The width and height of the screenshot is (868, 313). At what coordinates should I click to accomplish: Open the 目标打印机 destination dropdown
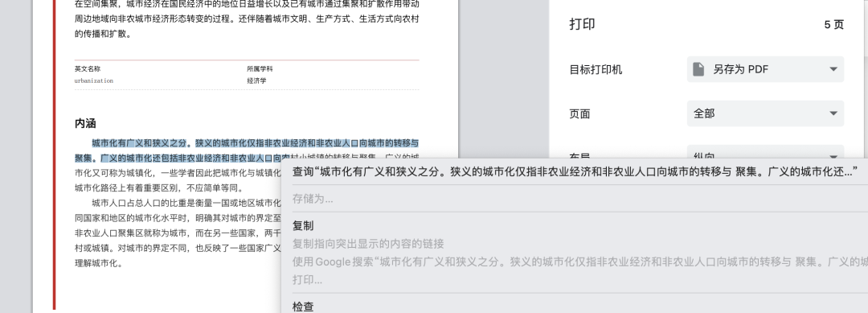click(x=765, y=69)
